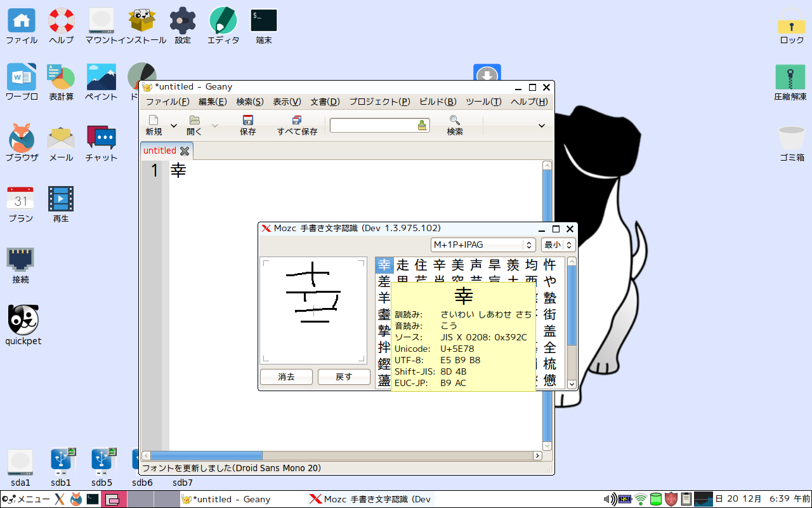Image resolution: width=812 pixels, height=508 pixels.
Task: Open the ゴミ箱 trash icon
Action: click(x=792, y=138)
